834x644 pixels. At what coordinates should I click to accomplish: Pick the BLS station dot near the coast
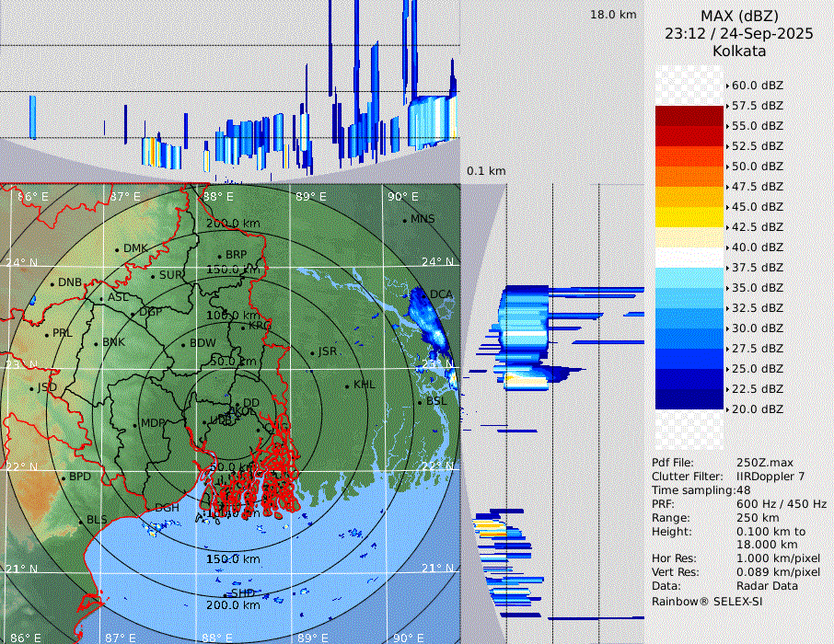point(80,521)
